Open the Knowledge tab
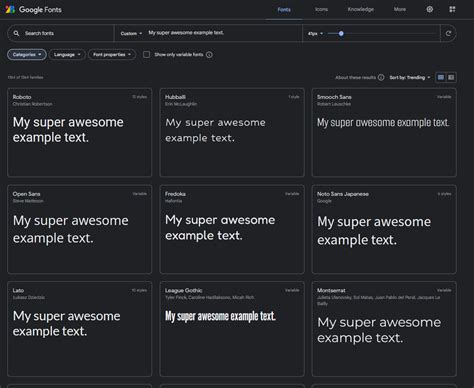This screenshot has width=474, height=388. pyautogui.click(x=361, y=9)
